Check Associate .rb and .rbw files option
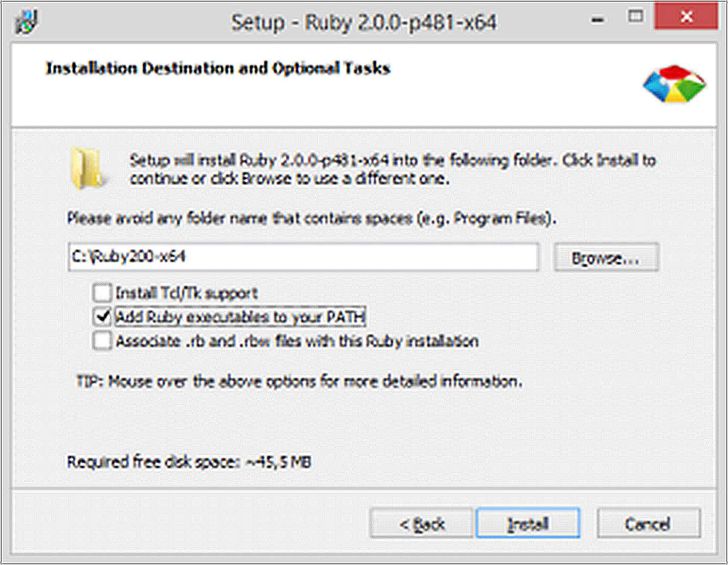 102,340
